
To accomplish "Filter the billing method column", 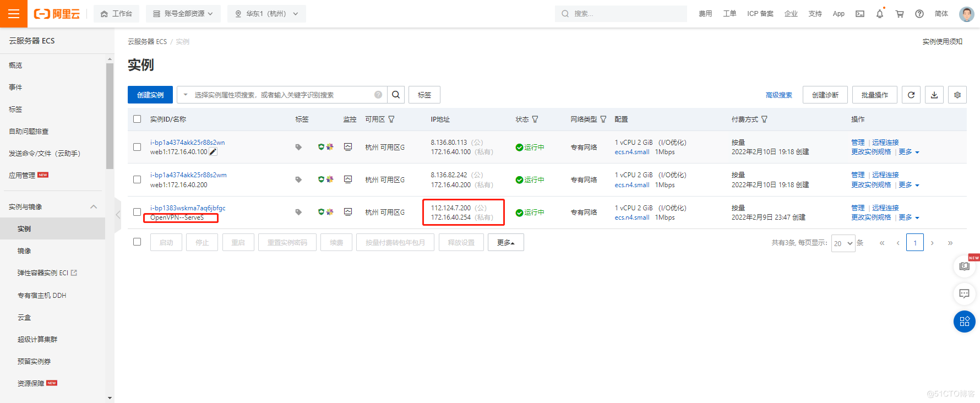I will click(x=764, y=119).
